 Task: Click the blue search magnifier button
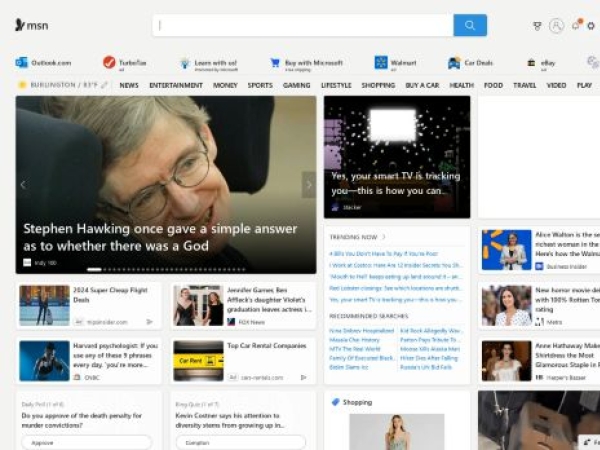(470, 25)
